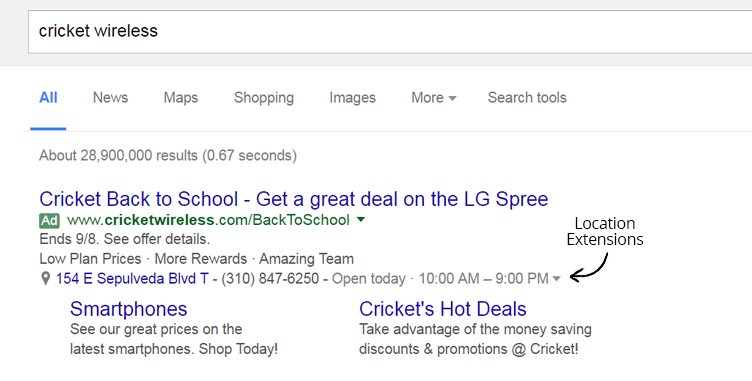Viewport: 752px width, 381px height.
Task: Click the cricket wireless search field
Action: pyautogui.click(x=390, y=32)
